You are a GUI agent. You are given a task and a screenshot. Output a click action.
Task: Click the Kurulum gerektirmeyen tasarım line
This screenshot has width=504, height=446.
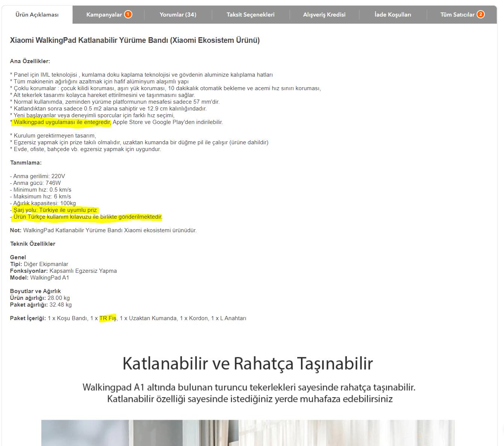(x=53, y=136)
